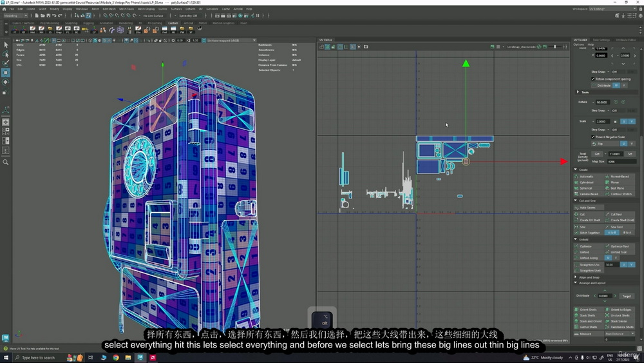Image resolution: width=644 pixels, height=363 pixels.
Task: Select B to A stitch direction
Action: pyautogui.click(x=627, y=233)
